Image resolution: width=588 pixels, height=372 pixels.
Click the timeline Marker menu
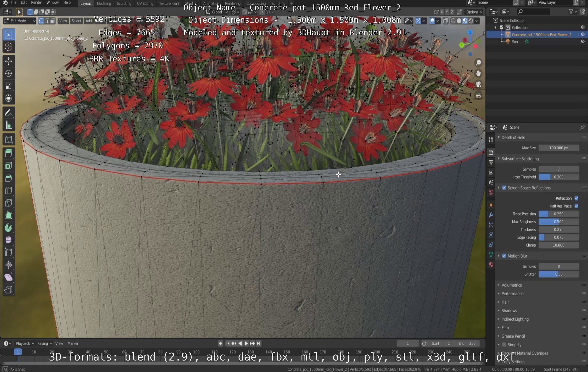point(73,343)
